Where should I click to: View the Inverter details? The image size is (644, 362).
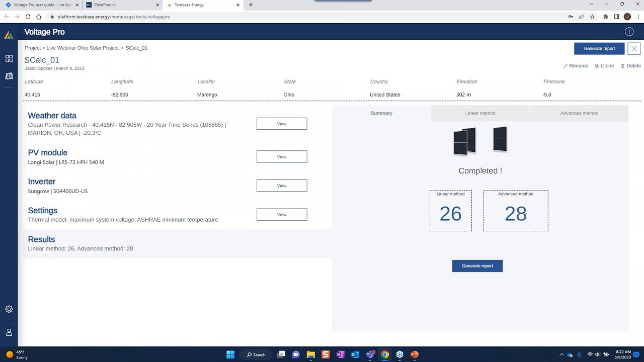(x=282, y=186)
